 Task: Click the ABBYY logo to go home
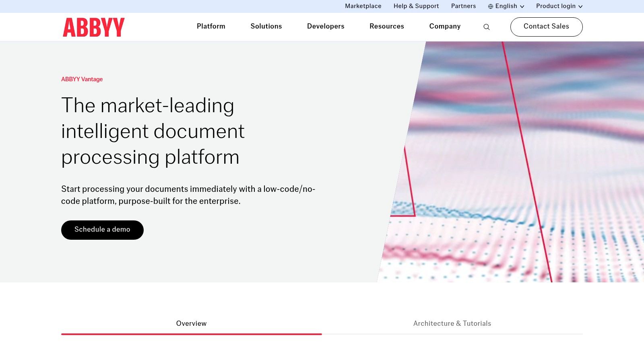click(93, 27)
